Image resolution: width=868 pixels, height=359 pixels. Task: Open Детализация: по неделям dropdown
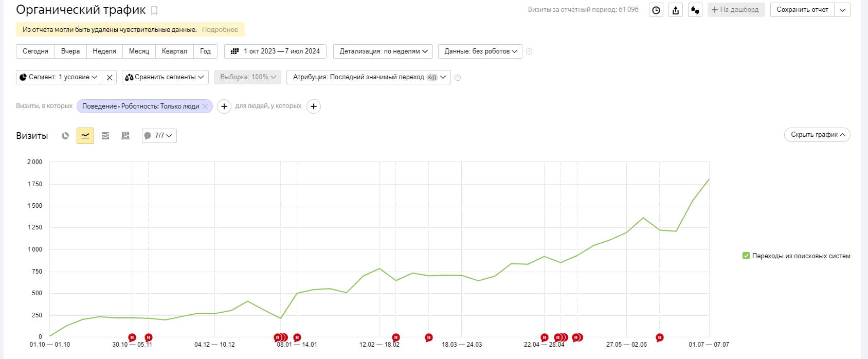tap(383, 51)
